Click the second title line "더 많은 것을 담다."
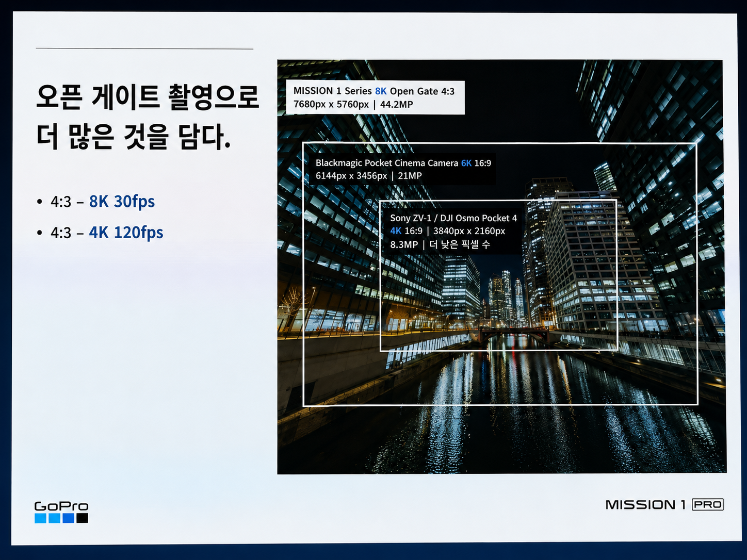This screenshot has height=560, width=747. pyautogui.click(x=133, y=137)
